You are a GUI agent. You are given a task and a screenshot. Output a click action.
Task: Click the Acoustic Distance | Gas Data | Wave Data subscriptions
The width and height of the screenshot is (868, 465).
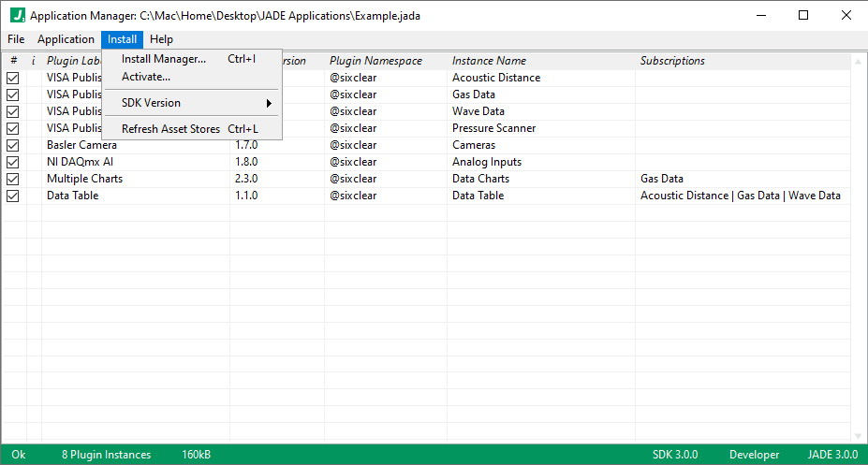[740, 196]
